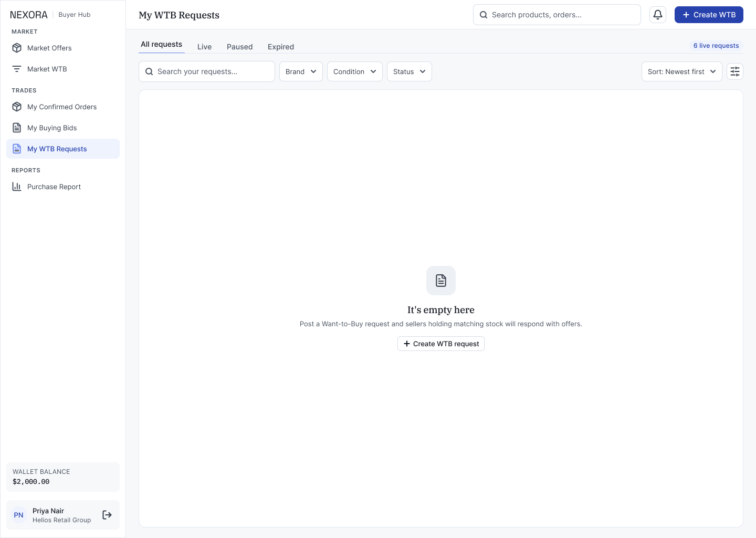
Task: Open the Status filter dropdown
Action: (409, 71)
